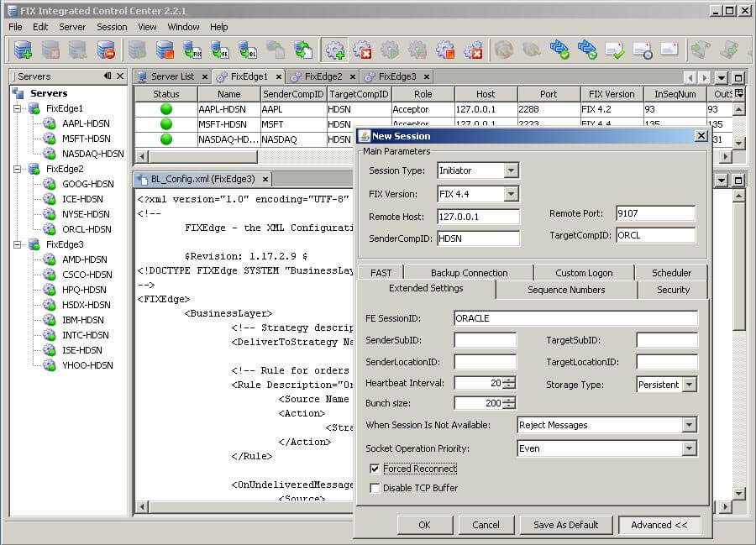Enable the Forced Reconnect checkbox

click(x=375, y=469)
